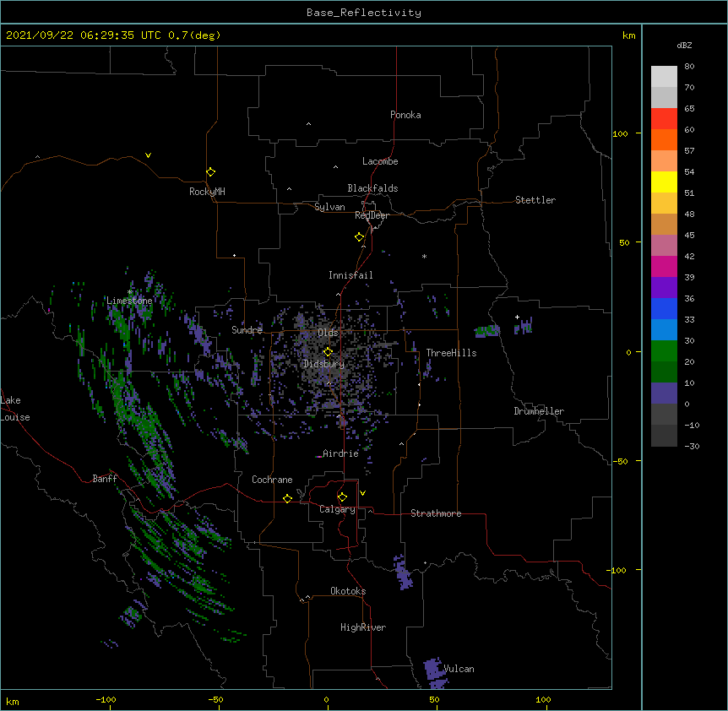This screenshot has height=711, width=728.
Task: Click the Airdrie label
Action: point(340,453)
